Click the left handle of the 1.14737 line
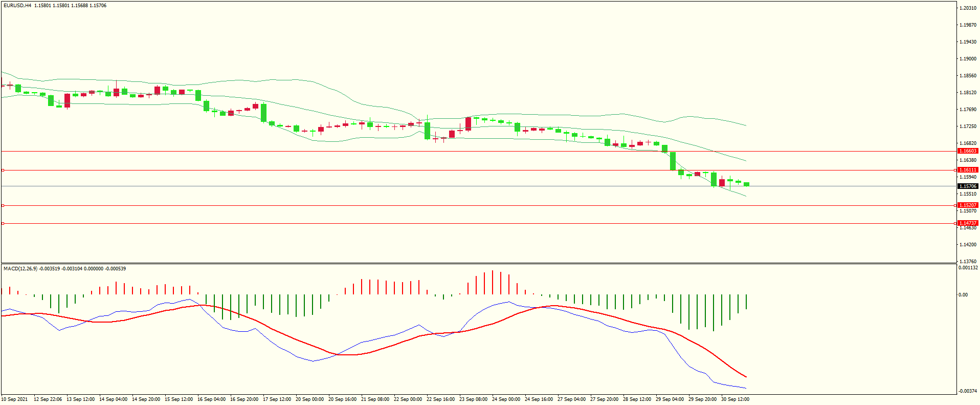The height and width of the screenshot is (405, 980). pos(3,223)
